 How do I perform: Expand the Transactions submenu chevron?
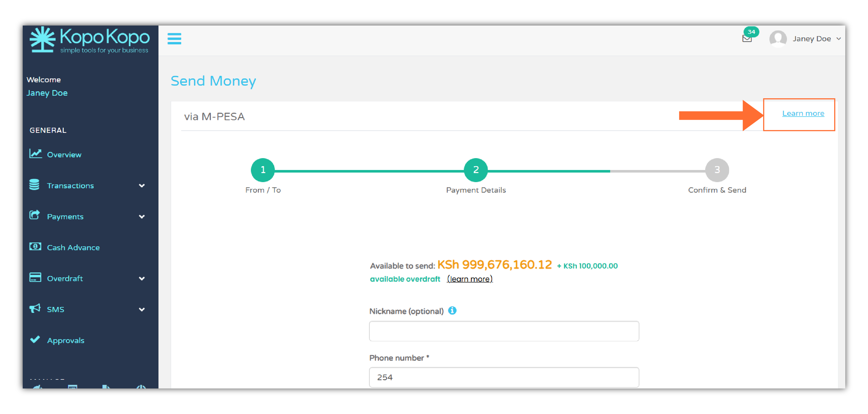(142, 186)
